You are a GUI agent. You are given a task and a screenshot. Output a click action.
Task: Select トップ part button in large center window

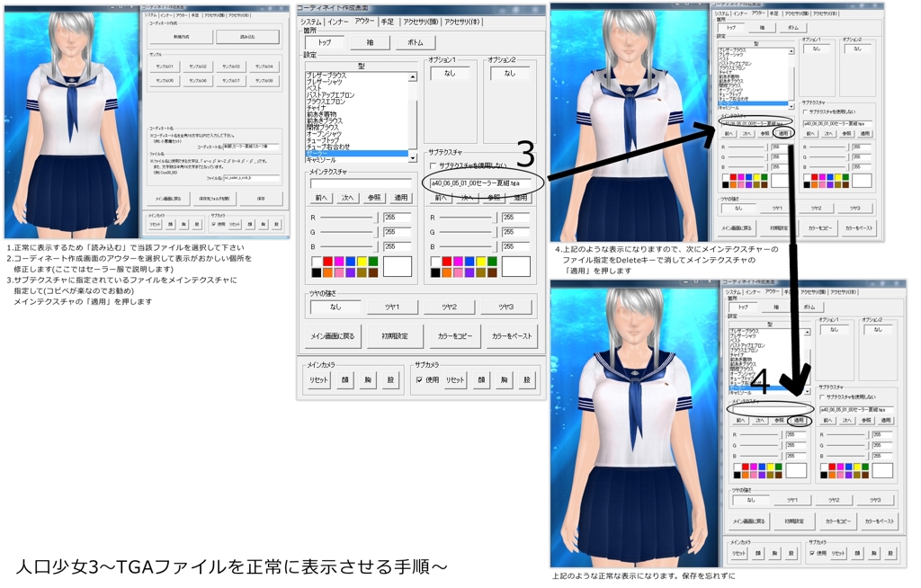(x=324, y=42)
